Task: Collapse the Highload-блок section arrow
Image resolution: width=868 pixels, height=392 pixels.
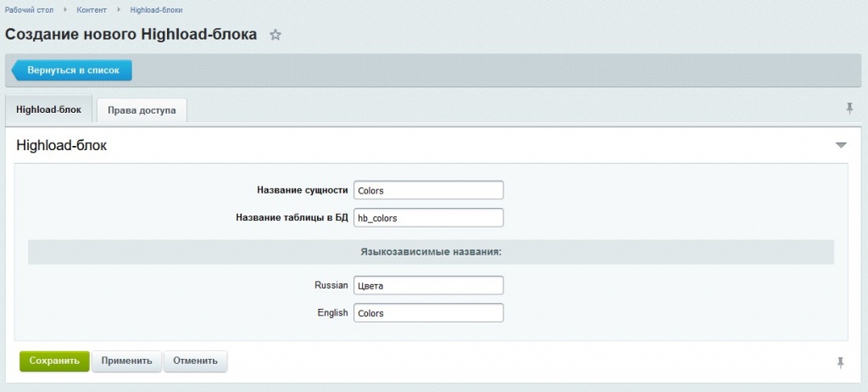Action: [x=841, y=145]
